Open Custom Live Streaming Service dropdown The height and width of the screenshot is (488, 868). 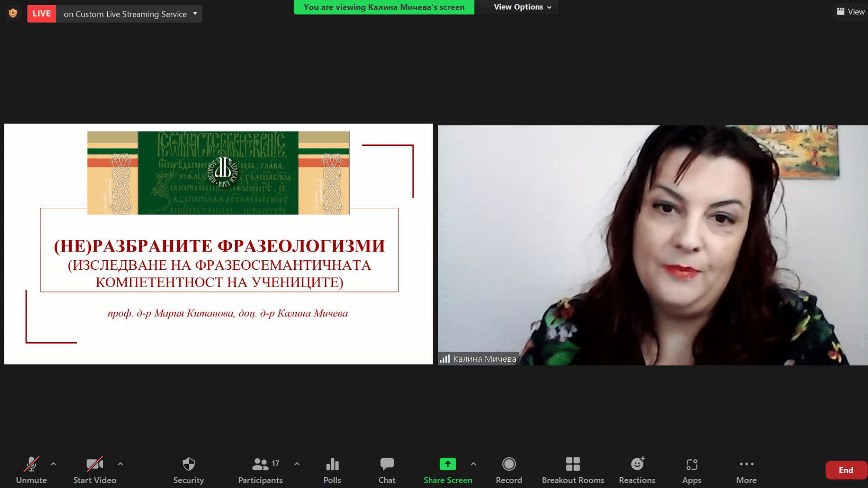click(195, 13)
